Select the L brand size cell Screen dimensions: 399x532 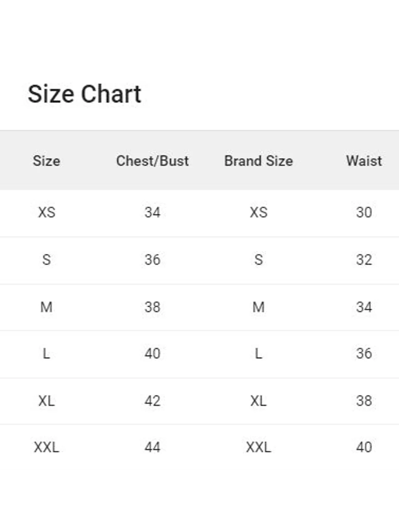(259, 354)
